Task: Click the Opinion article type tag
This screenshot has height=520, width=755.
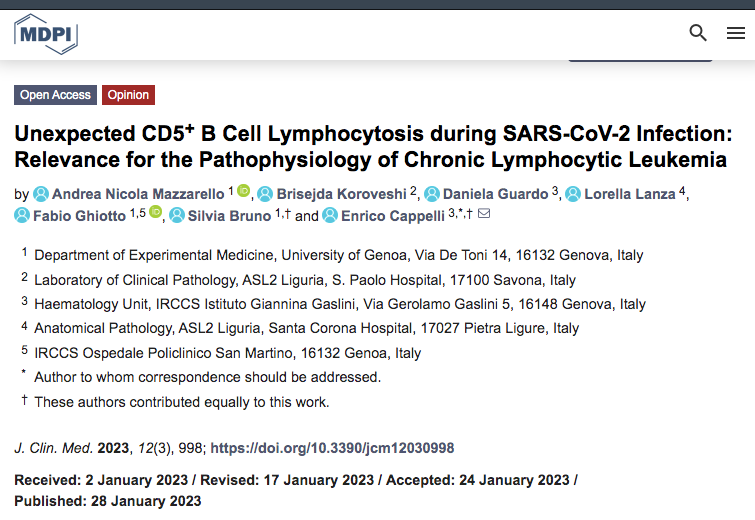Action: pyautogui.click(x=128, y=95)
